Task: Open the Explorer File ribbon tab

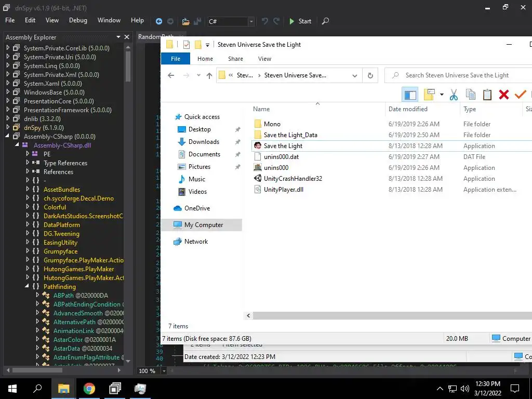Action: 176,59
